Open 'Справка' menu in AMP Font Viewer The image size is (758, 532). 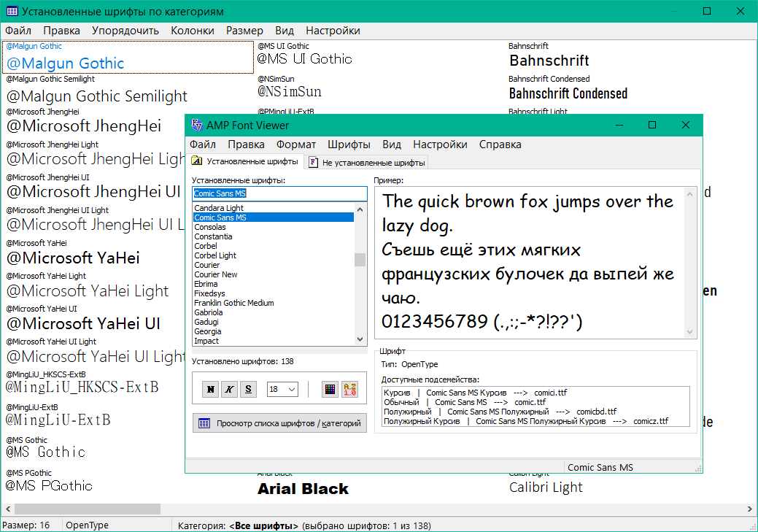click(x=500, y=144)
